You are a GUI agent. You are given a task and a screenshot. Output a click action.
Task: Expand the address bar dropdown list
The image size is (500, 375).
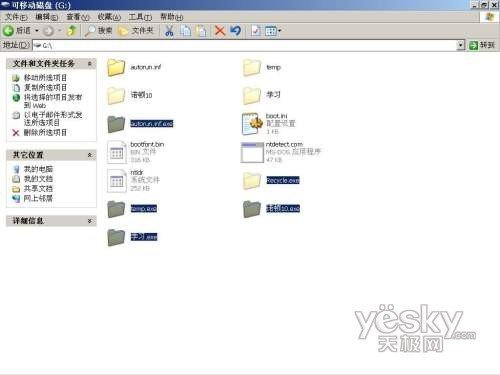point(461,45)
